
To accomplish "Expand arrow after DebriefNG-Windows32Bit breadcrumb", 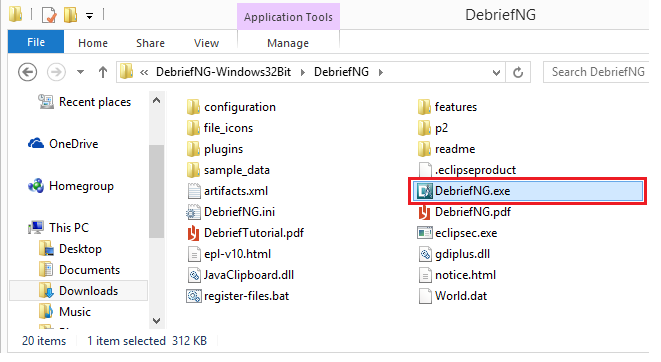I will (303, 72).
